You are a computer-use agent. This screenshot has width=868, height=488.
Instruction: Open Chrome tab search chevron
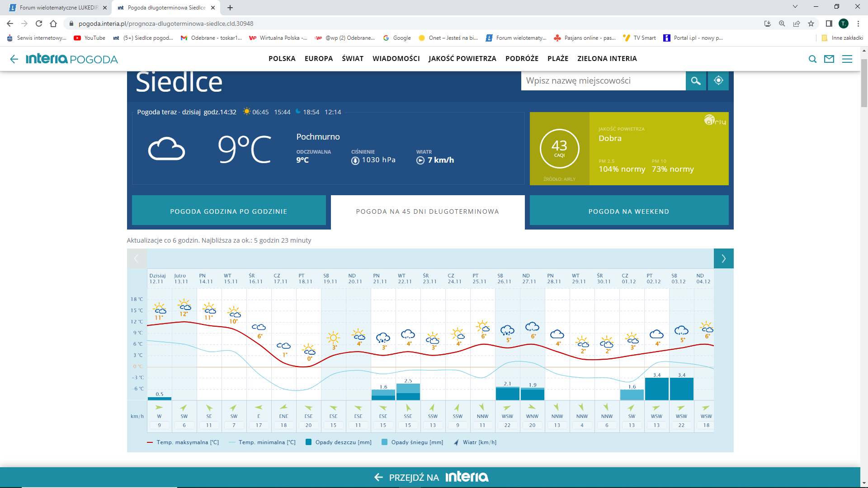tap(795, 7)
